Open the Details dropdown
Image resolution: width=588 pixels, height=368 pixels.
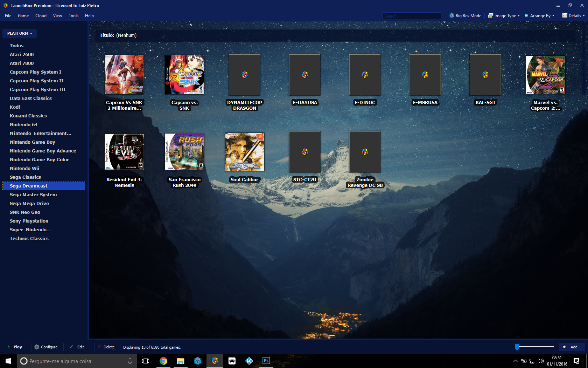[x=573, y=16]
